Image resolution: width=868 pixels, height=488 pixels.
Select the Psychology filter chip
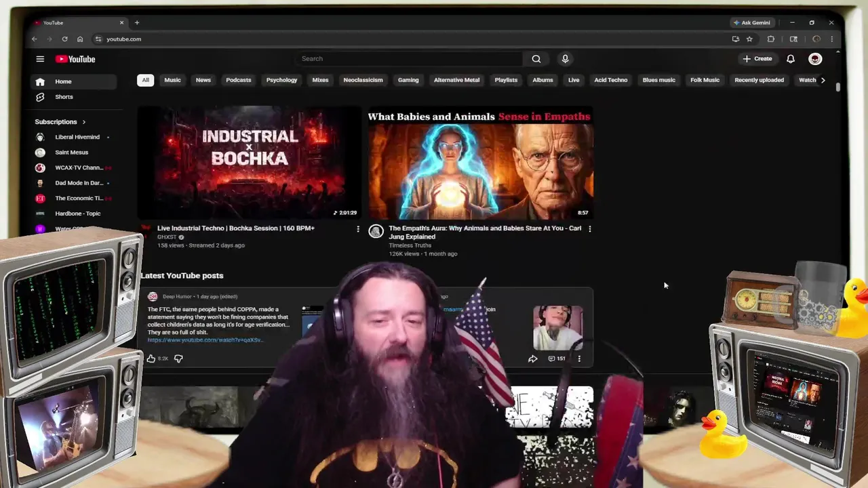tap(281, 80)
